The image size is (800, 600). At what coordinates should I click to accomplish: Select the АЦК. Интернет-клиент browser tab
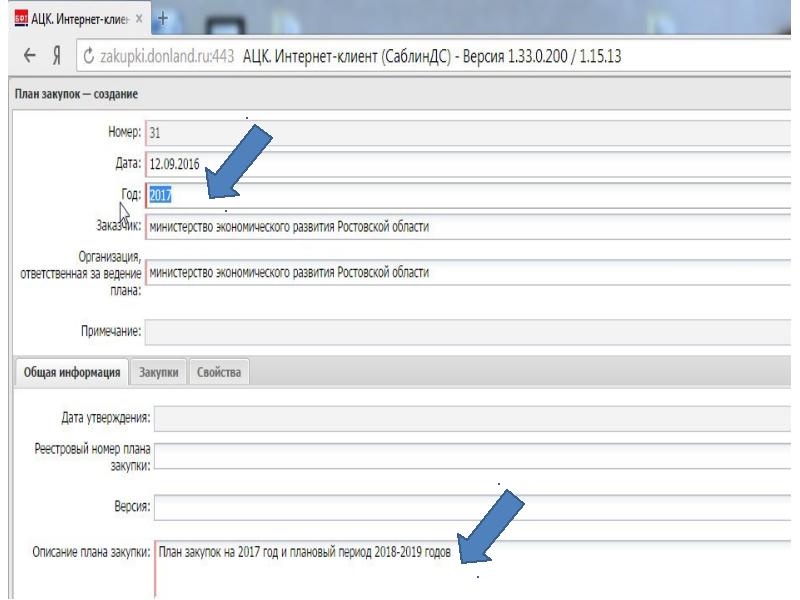(x=80, y=19)
